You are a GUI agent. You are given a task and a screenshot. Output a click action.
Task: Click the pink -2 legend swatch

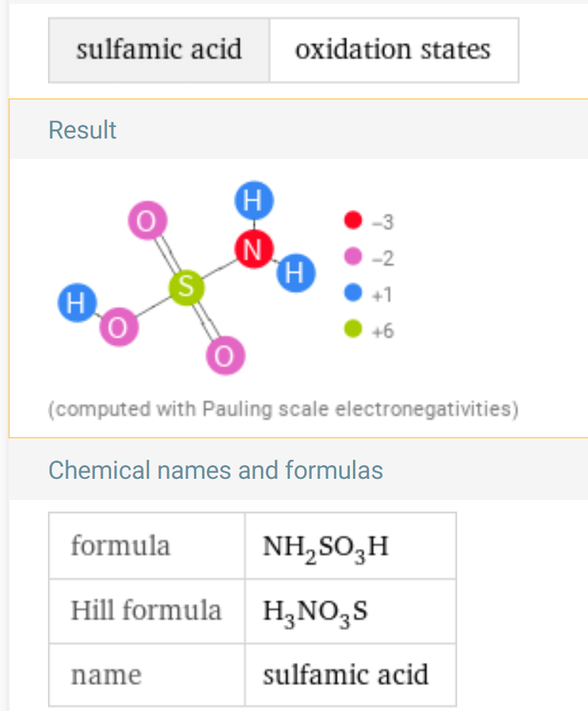[x=353, y=257]
